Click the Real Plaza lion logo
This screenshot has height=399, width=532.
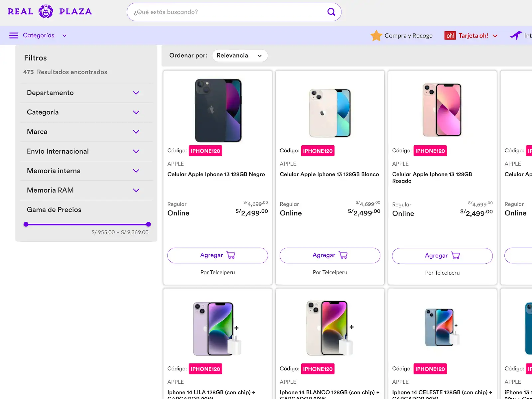(x=46, y=12)
